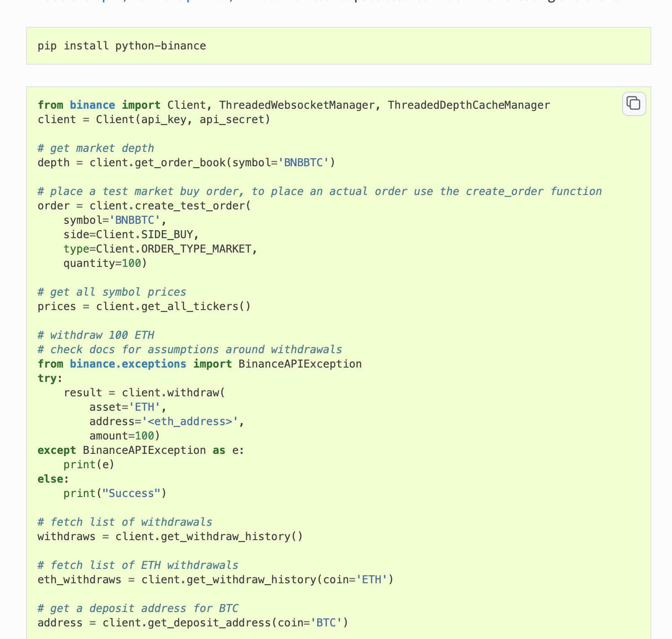Click the 'result = client.withdraw(' line
Viewport: 672px width, 639px height.
[144, 393]
